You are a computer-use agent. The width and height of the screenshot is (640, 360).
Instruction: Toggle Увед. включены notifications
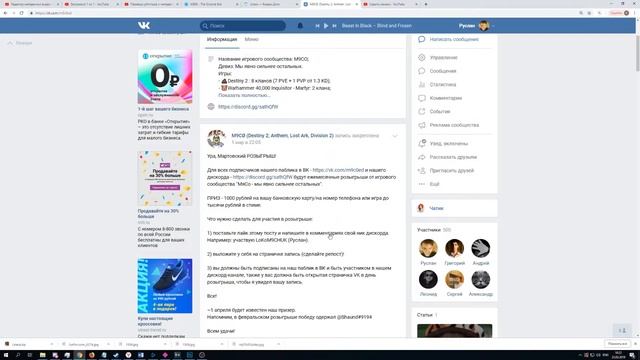[449, 144]
